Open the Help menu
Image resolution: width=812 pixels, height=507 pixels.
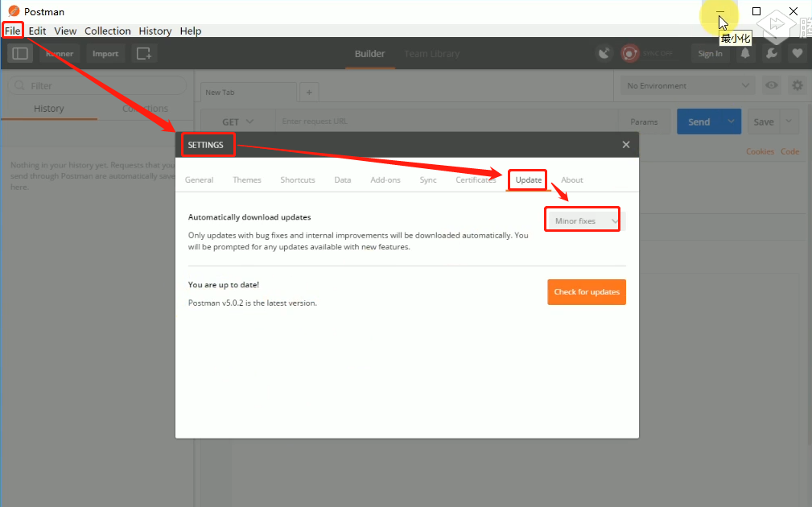click(x=191, y=31)
